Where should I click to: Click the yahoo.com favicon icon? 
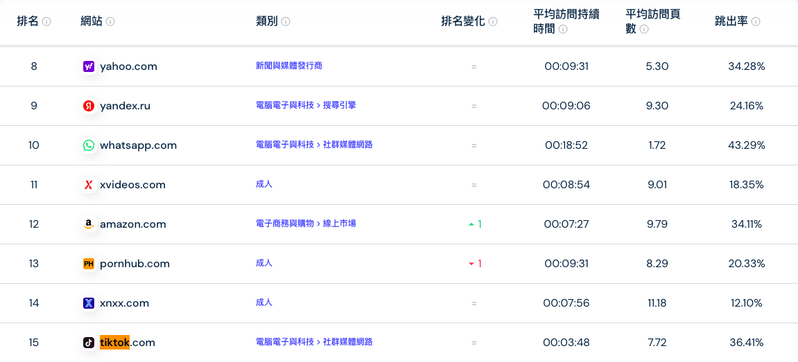point(89,66)
